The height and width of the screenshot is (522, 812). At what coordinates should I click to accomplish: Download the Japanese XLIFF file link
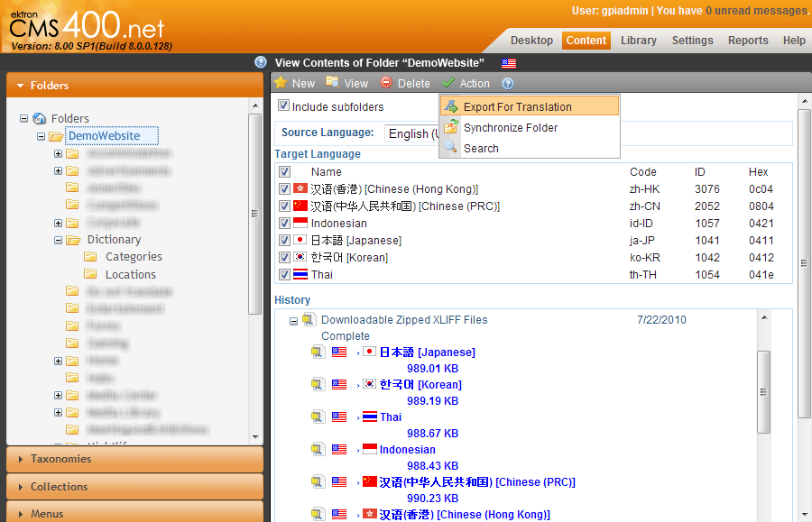point(428,353)
